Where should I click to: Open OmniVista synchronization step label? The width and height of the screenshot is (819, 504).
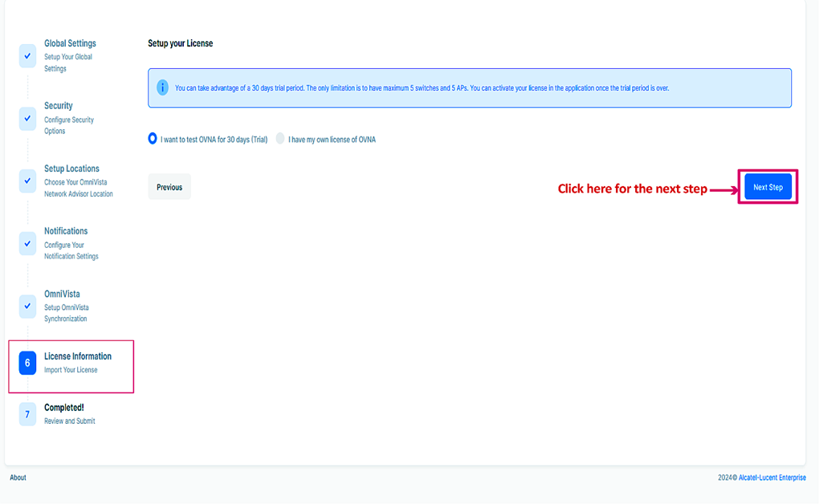click(x=62, y=294)
